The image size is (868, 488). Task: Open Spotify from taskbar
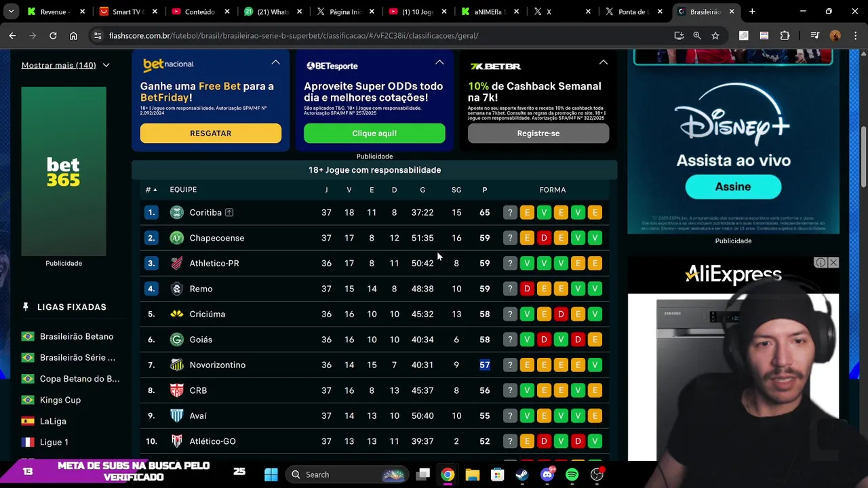pyautogui.click(x=572, y=474)
